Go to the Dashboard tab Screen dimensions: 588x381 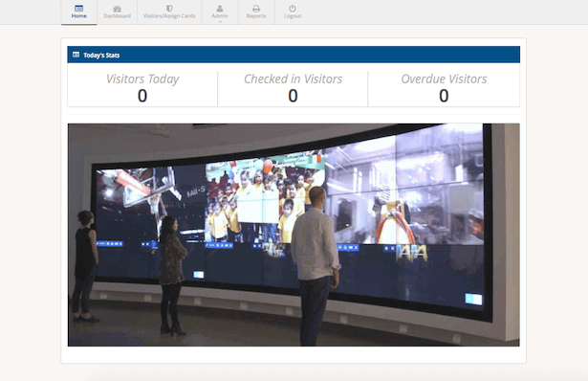pyautogui.click(x=117, y=12)
